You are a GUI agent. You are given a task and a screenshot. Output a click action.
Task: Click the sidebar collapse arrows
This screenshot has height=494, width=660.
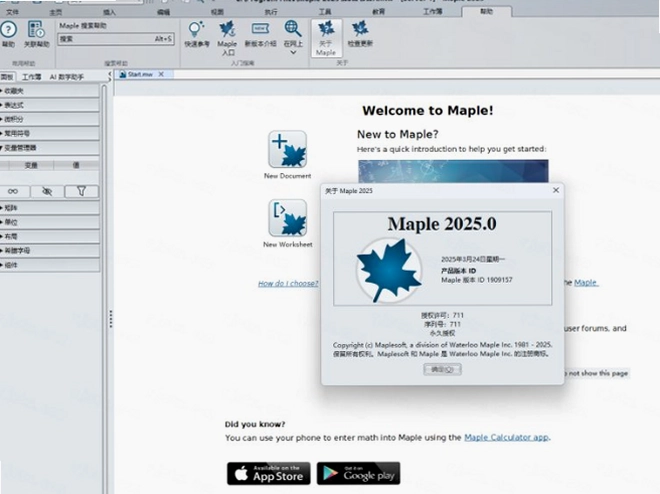point(109,77)
